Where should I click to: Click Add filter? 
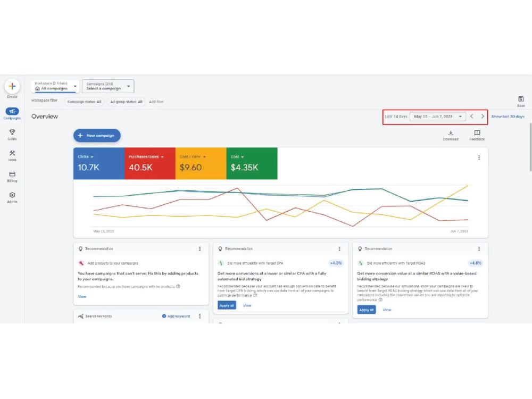[156, 102]
